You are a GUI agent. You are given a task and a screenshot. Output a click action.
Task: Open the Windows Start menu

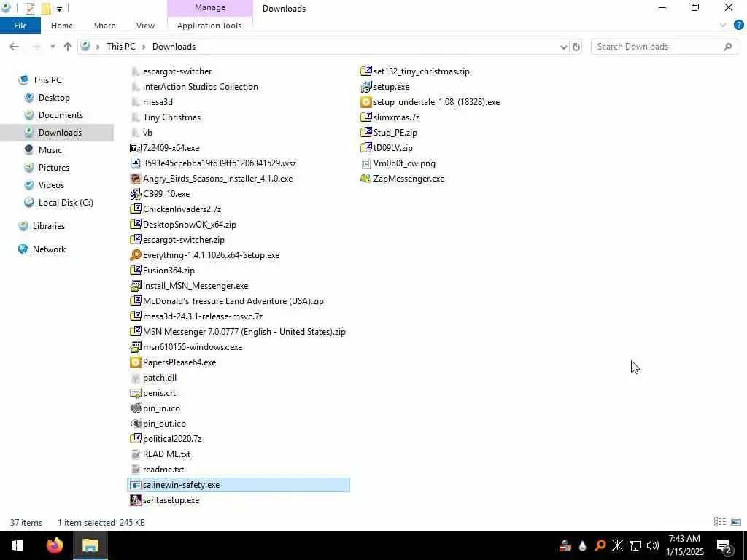(18, 545)
